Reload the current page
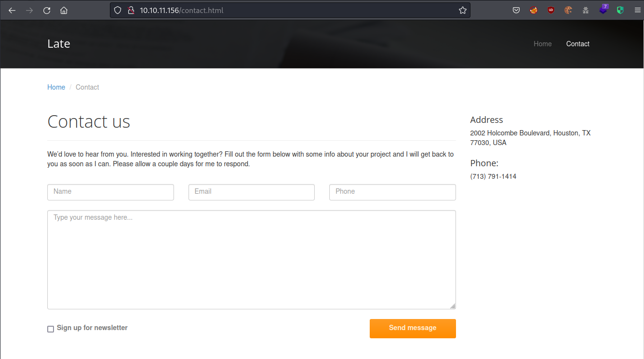The width and height of the screenshot is (644, 359). tap(47, 10)
